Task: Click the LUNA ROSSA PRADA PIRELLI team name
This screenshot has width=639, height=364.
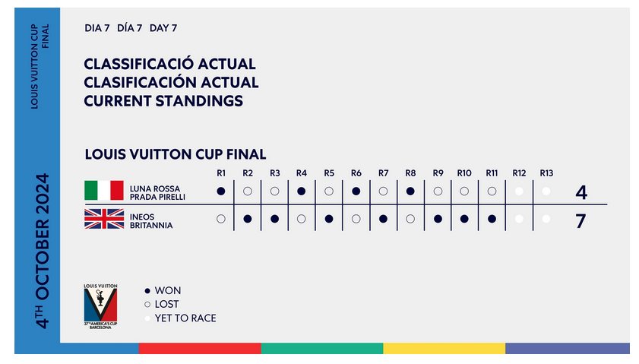Action: click(x=157, y=193)
